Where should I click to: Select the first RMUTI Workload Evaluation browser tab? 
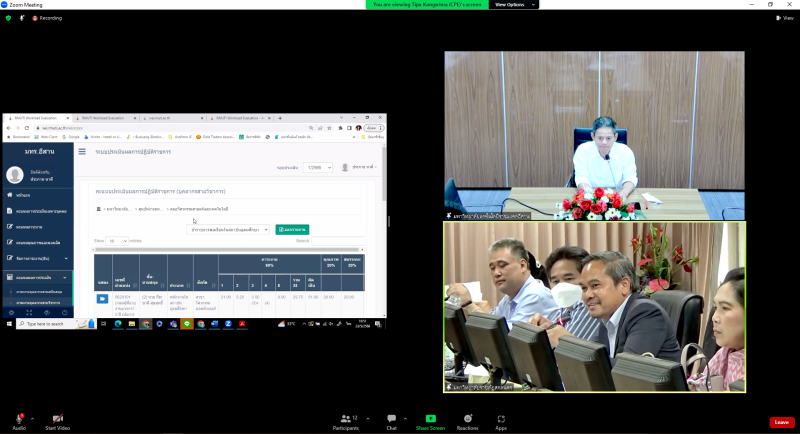point(40,118)
